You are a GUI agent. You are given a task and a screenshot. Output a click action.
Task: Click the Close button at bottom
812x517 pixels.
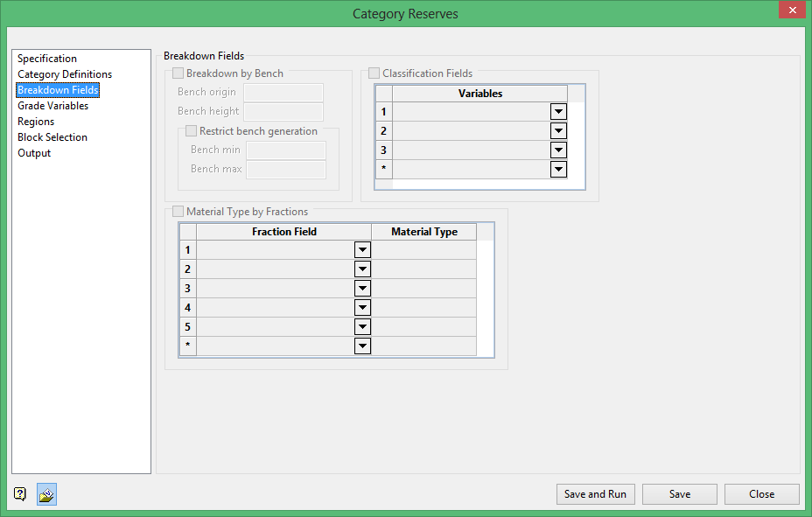tap(761, 494)
